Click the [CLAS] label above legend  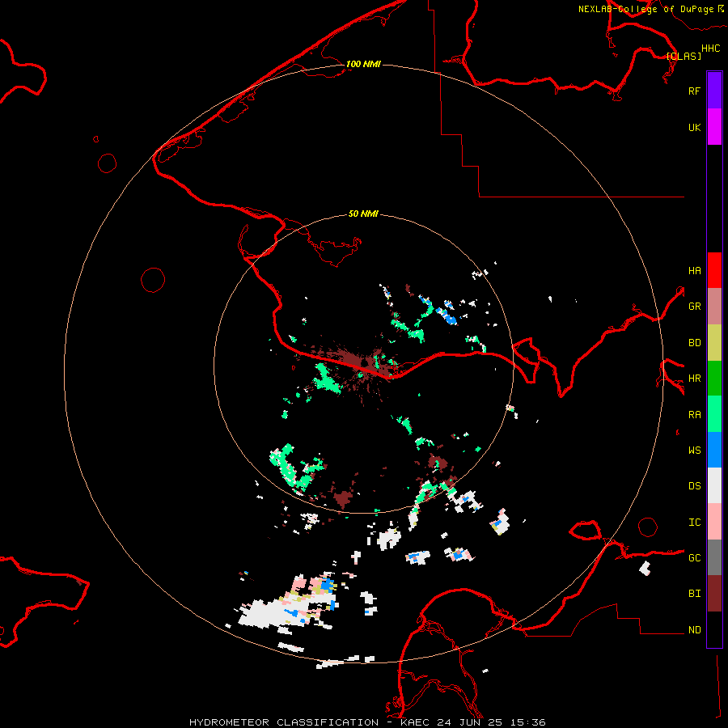[684, 56]
